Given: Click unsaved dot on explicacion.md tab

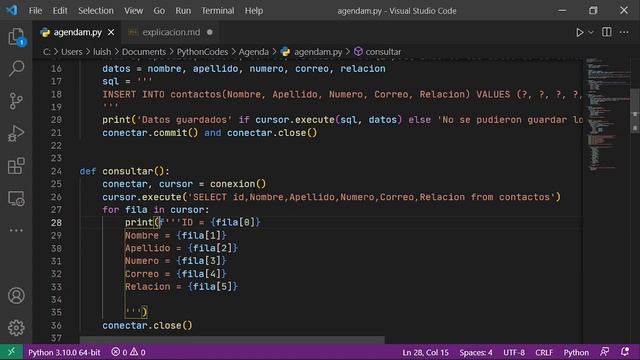Looking at the screenshot, I should tap(209, 32).
